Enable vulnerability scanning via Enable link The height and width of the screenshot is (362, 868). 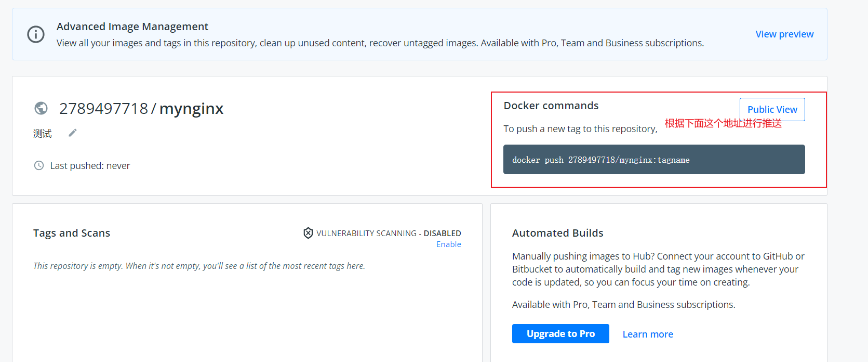[x=448, y=244]
